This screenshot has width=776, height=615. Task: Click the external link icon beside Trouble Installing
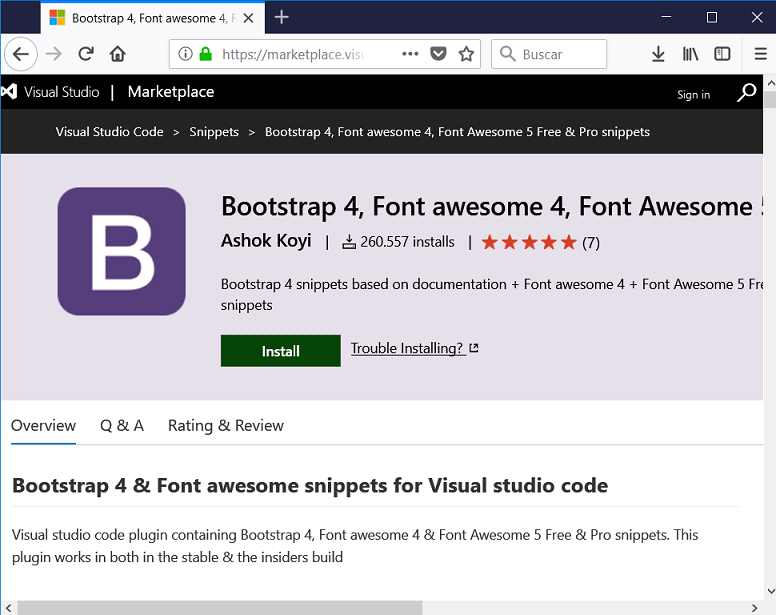tap(474, 348)
